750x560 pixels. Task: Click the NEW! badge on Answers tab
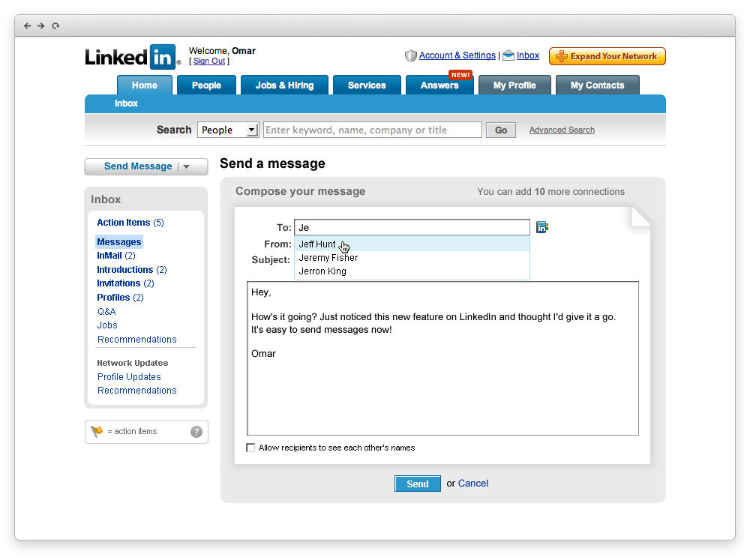point(460,75)
